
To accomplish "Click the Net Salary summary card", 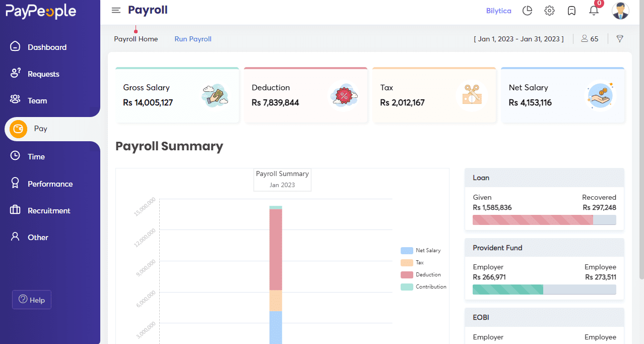I will (x=563, y=95).
